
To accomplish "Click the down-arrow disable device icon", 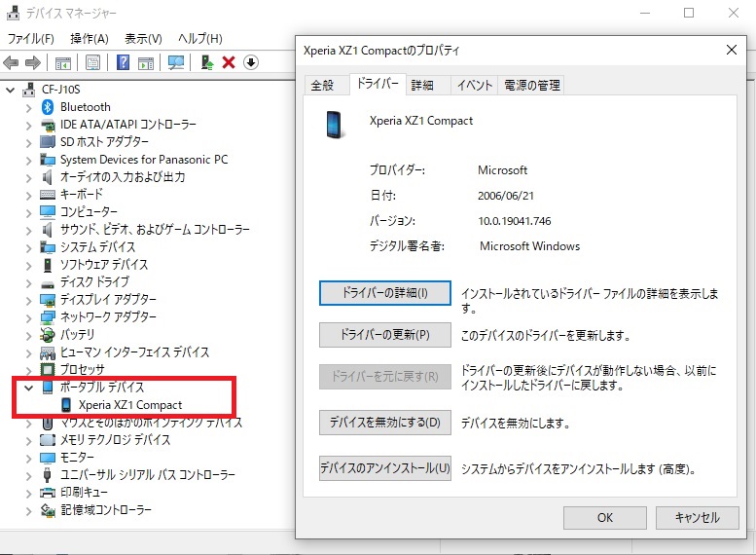I will (251, 62).
